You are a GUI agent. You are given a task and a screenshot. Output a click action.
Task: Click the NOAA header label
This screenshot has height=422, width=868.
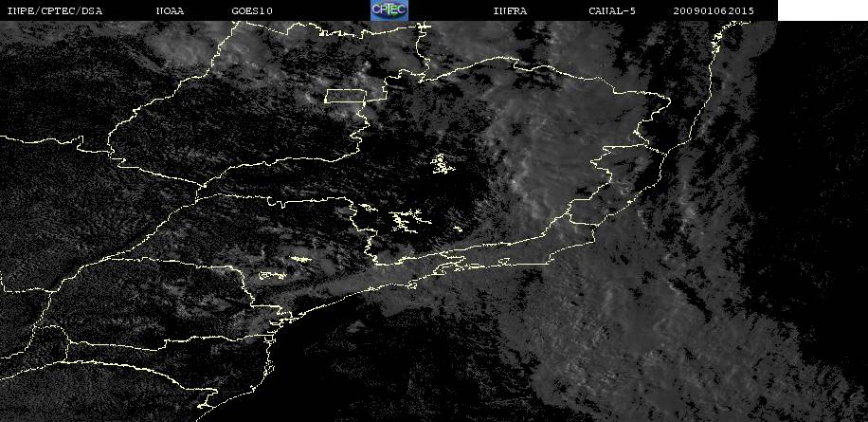pos(170,11)
